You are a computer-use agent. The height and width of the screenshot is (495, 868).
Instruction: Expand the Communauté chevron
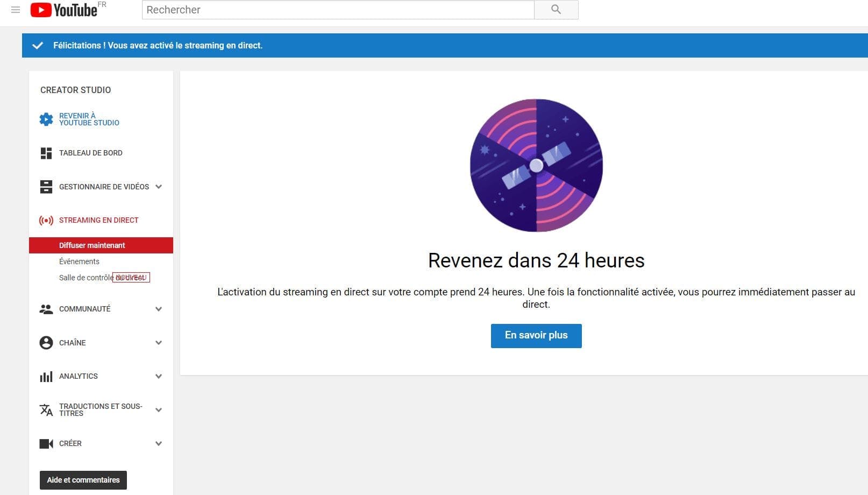click(x=159, y=309)
